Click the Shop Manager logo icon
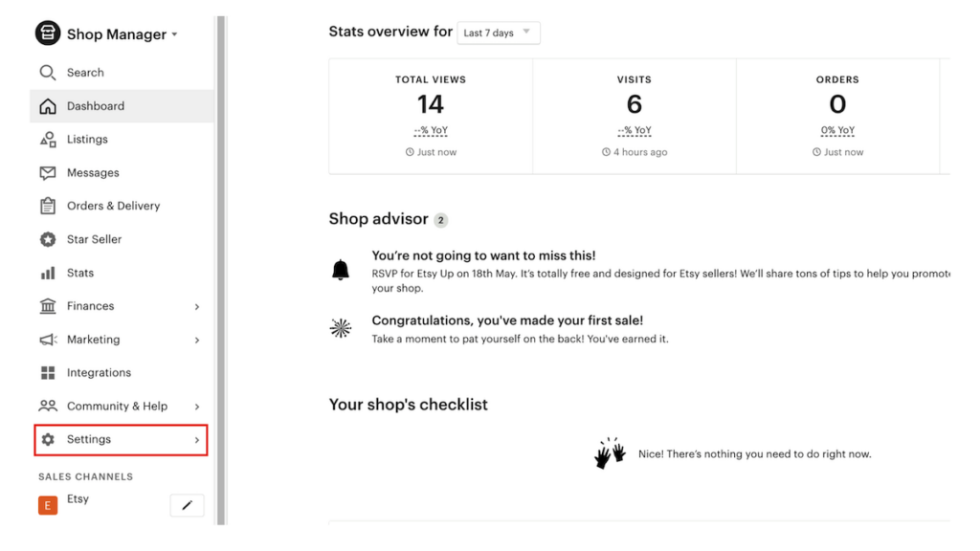This screenshot has width=980, height=551. point(47,33)
